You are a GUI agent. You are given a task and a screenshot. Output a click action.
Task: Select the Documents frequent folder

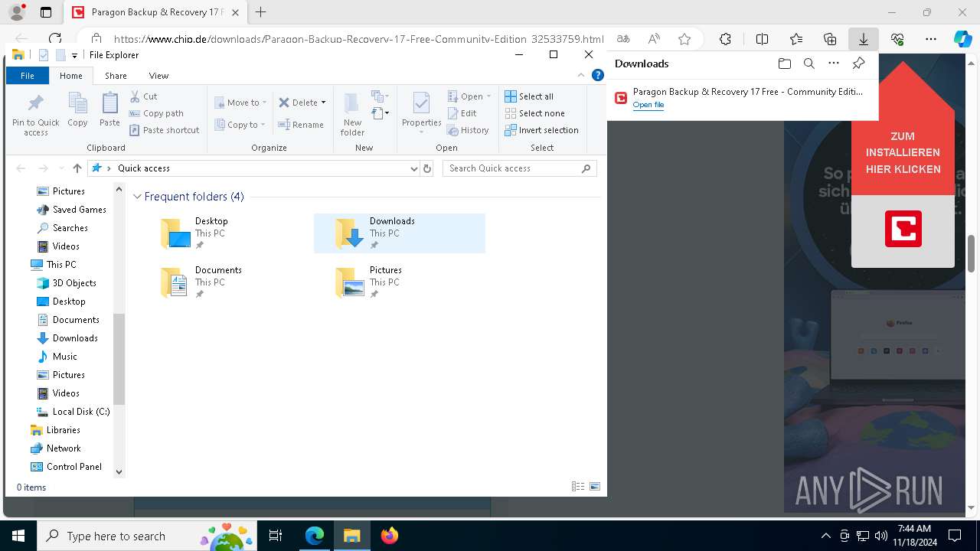point(225,282)
